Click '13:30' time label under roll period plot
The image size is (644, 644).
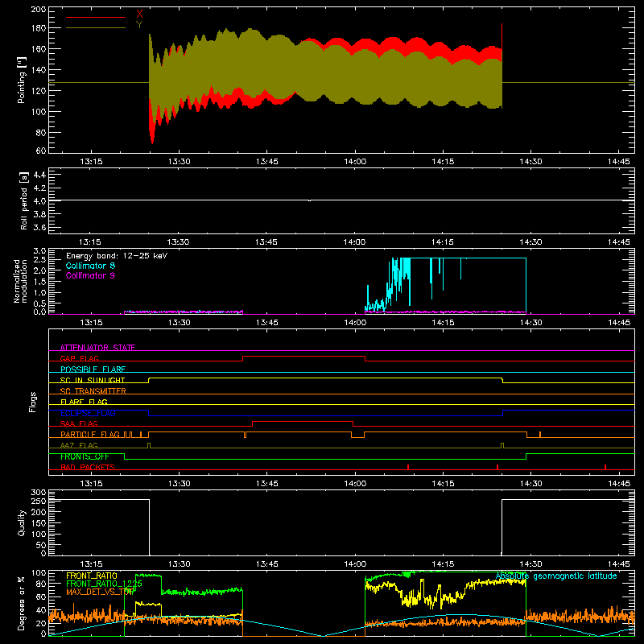click(178, 242)
